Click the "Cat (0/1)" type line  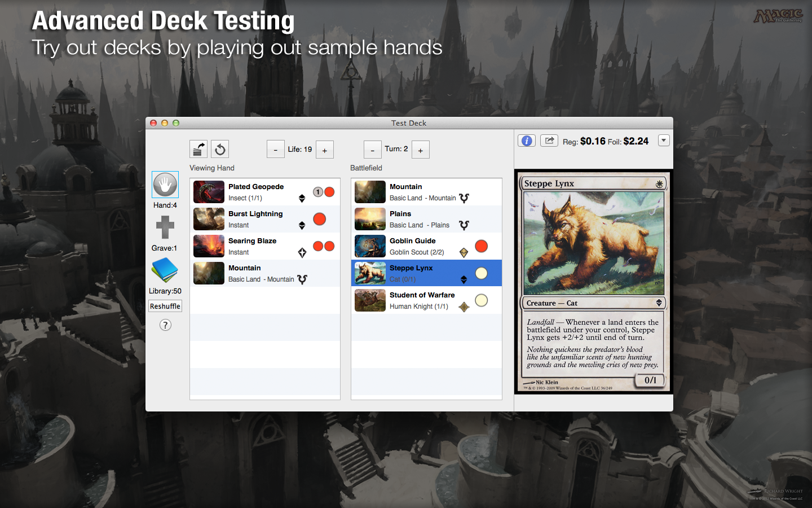tap(403, 279)
